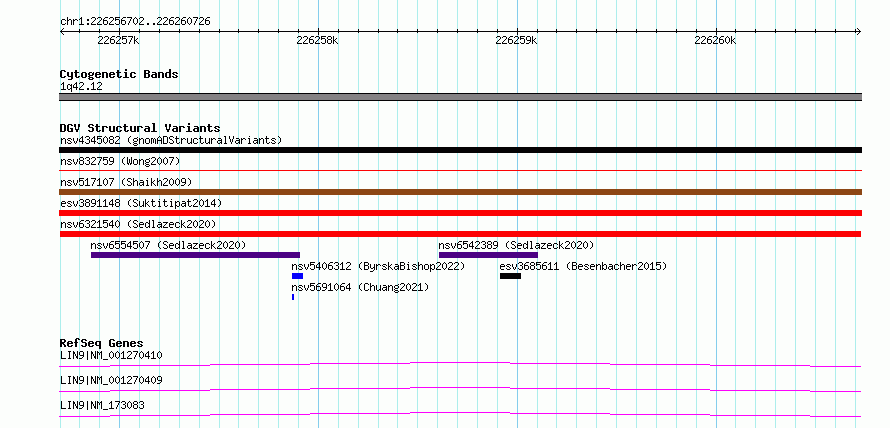This screenshot has width=890, height=428.
Task: Select the tiny blue nsv5691064 variant mark
Action: 293,297
